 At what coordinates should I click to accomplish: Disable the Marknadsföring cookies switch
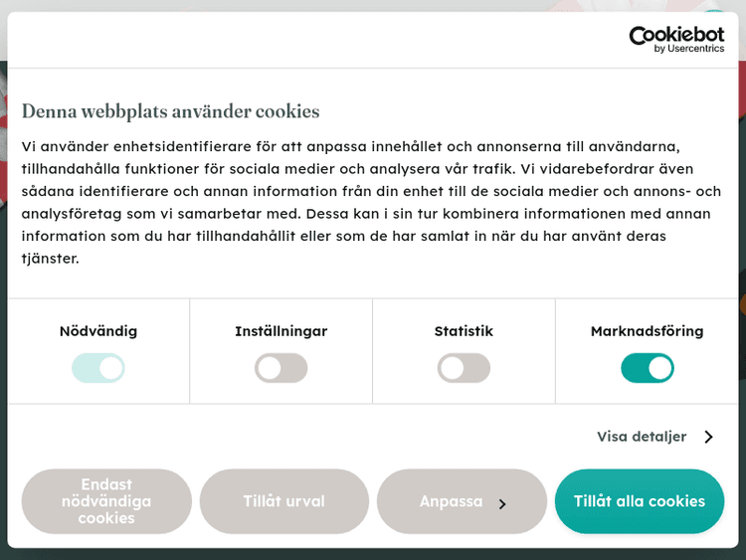tap(648, 368)
